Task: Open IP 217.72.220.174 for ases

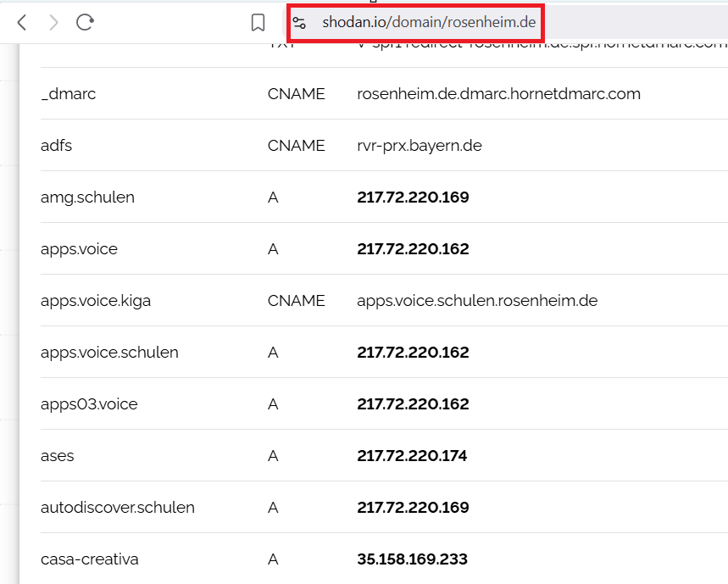Action: coord(412,456)
